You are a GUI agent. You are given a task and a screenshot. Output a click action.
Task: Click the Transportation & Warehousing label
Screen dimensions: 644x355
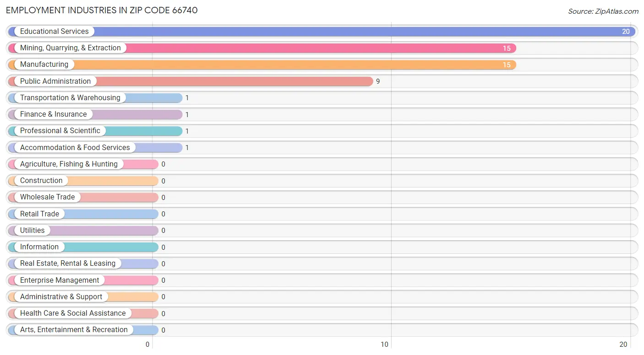70,98
